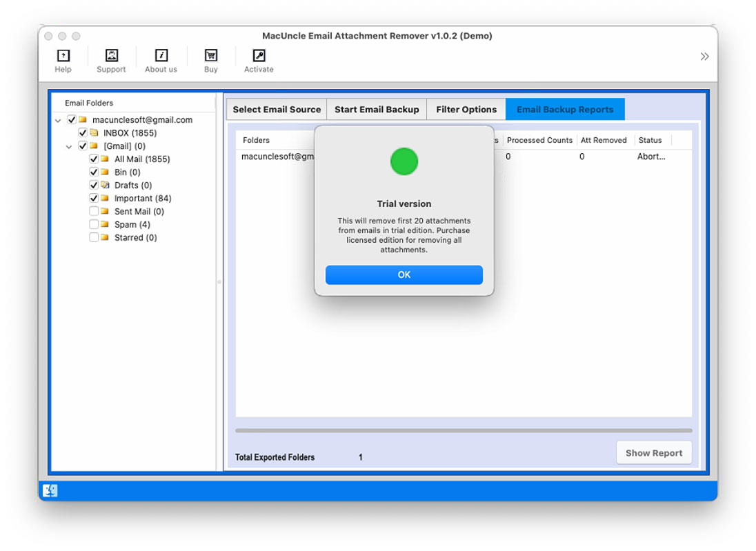The image size is (756, 551).
Task: Check the Starred (0) folder checkbox
Action: tap(94, 237)
